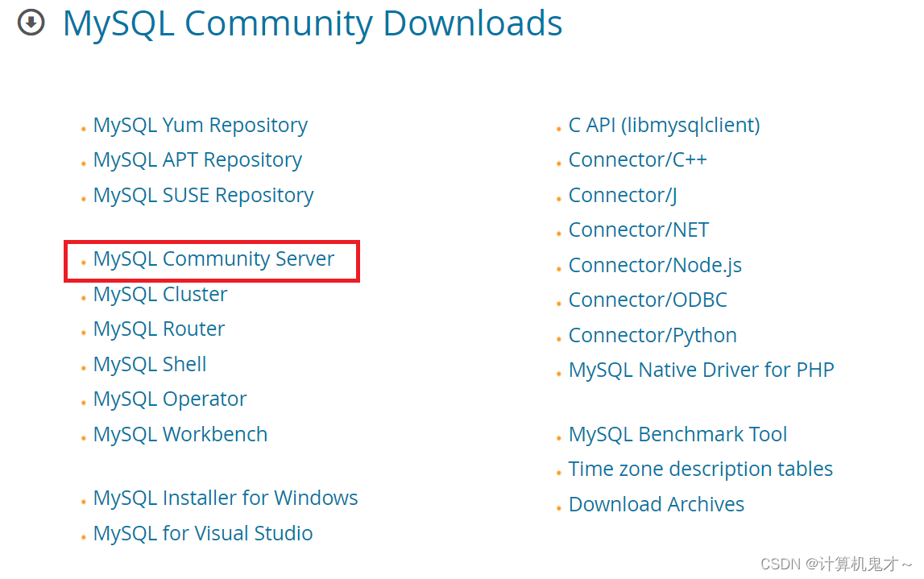The width and height of the screenshot is (924, 579).
Task: Select MySQL SUSE Repository link
Action: [203, 196]
